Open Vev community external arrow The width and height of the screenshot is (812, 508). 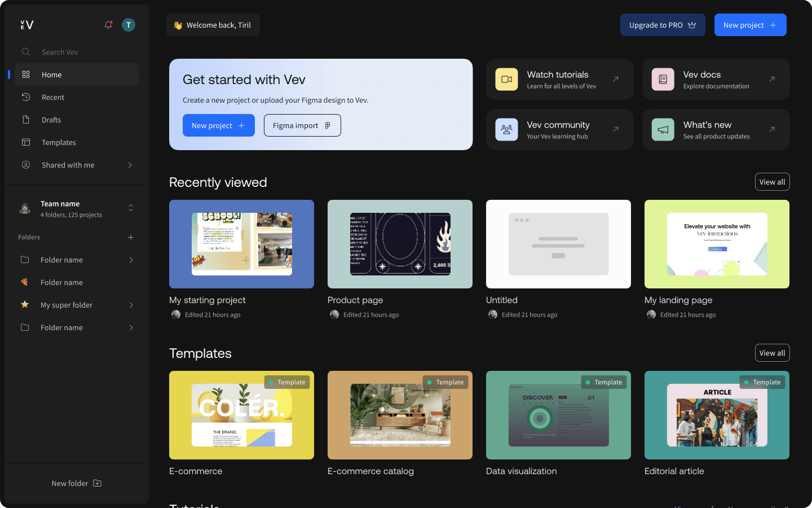616,129
